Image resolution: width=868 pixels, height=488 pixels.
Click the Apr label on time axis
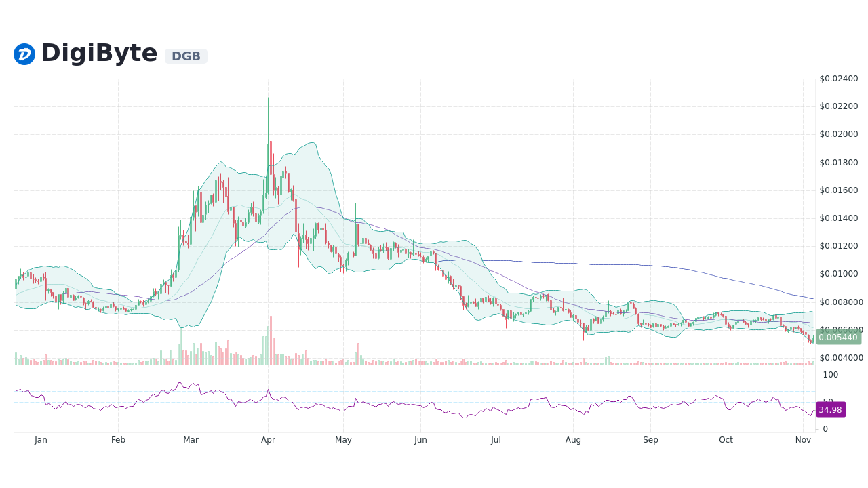(x=268, y=440)
